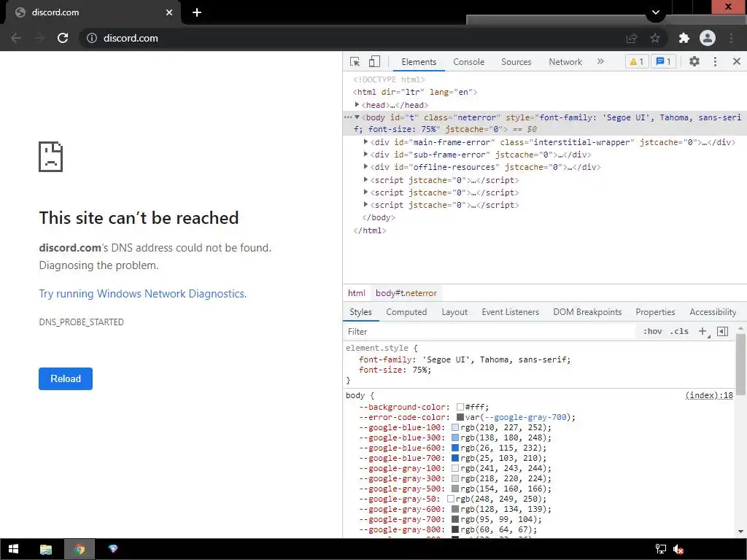The height and width of the screenshot is (560, 747).
Task: Close the discord.com tab
Action: [169, 12]
